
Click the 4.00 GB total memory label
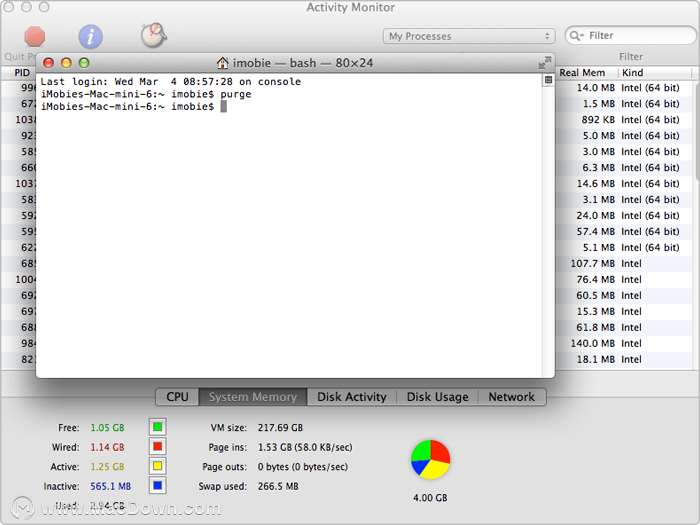click(x=430, y=498)
